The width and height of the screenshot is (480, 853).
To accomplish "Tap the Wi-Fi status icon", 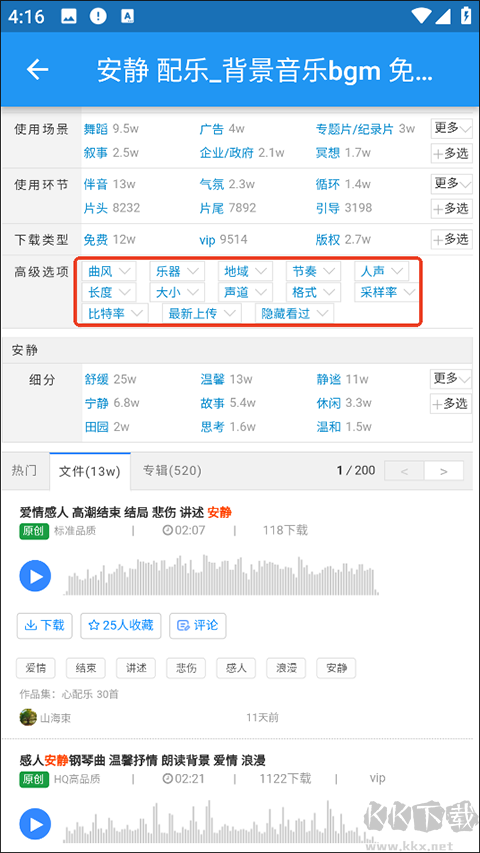I will tap(421, 16).
